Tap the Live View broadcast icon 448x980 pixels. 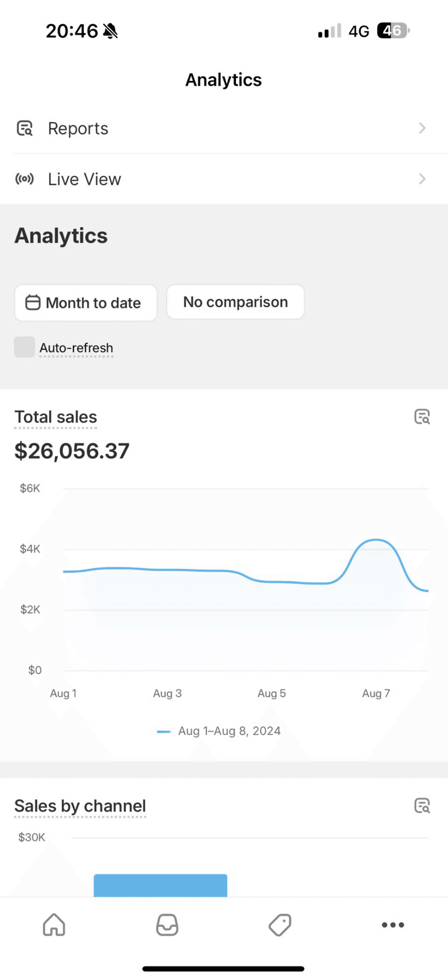[24, 179]
